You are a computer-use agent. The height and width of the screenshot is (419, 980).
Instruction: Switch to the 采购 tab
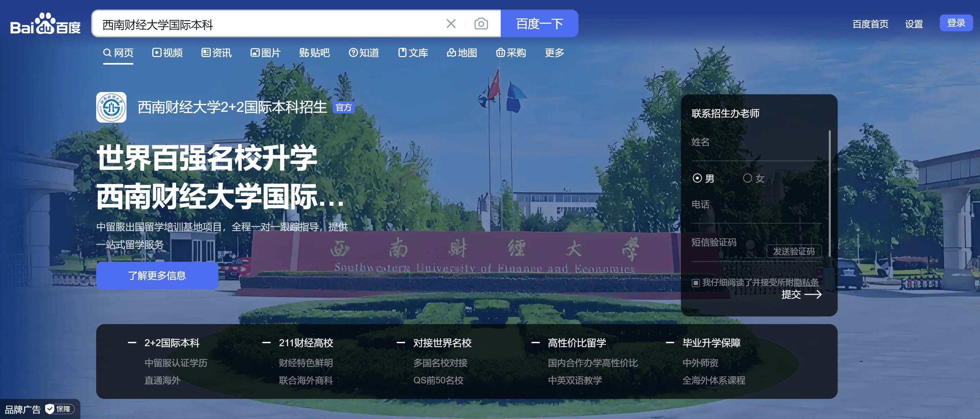[x=511, y=53]
